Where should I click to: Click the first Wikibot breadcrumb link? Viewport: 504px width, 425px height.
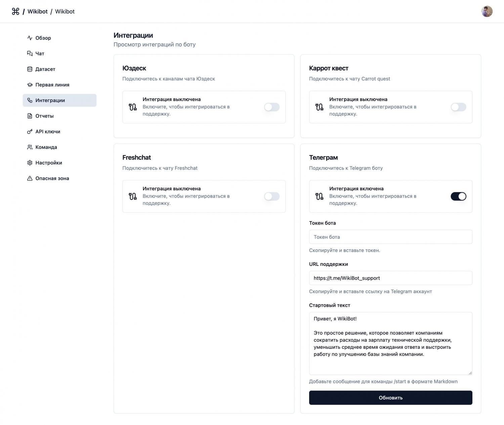click(37, 11)
